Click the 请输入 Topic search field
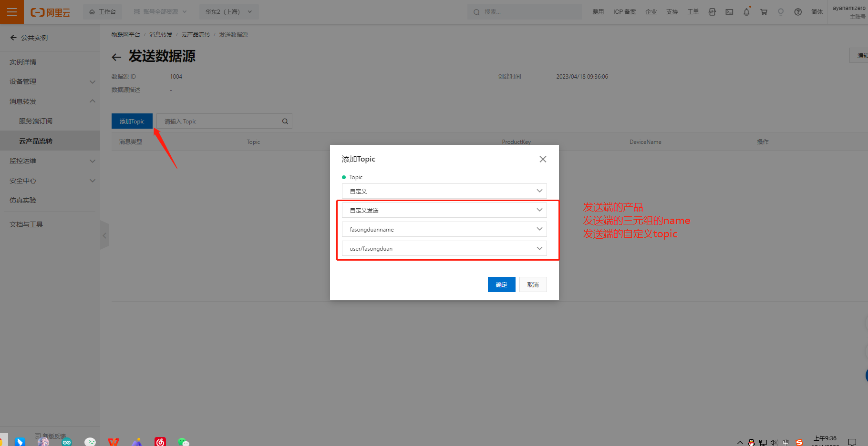The image size is (868, 446). [219, 122]
